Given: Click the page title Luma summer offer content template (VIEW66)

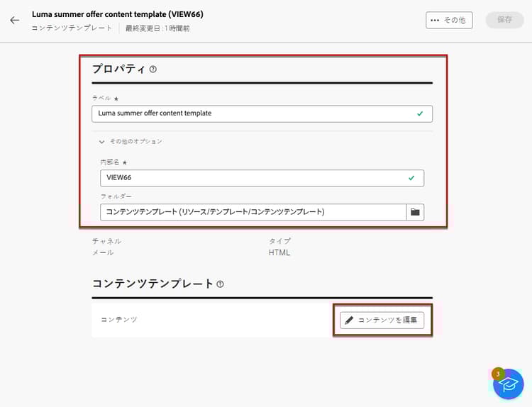Looking at the screenshot, I should point(117,14).
